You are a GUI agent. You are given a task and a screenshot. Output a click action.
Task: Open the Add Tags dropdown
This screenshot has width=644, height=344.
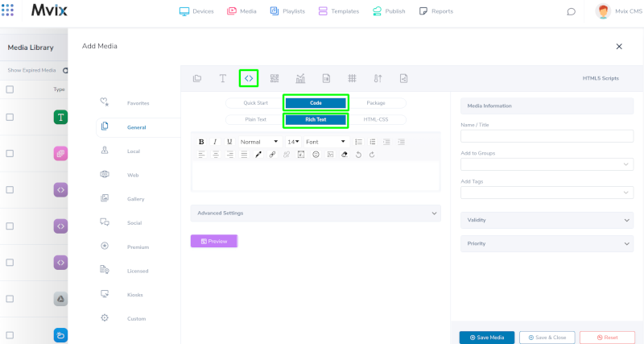tap(547, 193)
